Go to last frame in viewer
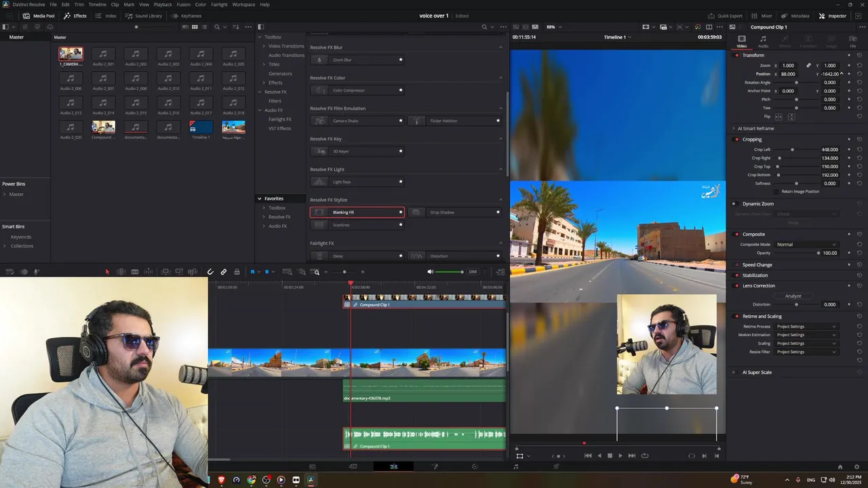 click(x=632, y=455)
